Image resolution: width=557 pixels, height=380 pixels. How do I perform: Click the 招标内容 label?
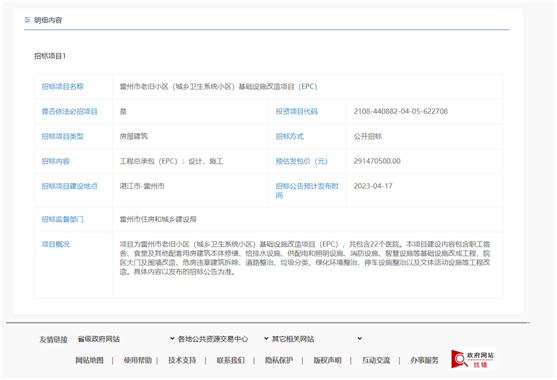pos(55,161)
